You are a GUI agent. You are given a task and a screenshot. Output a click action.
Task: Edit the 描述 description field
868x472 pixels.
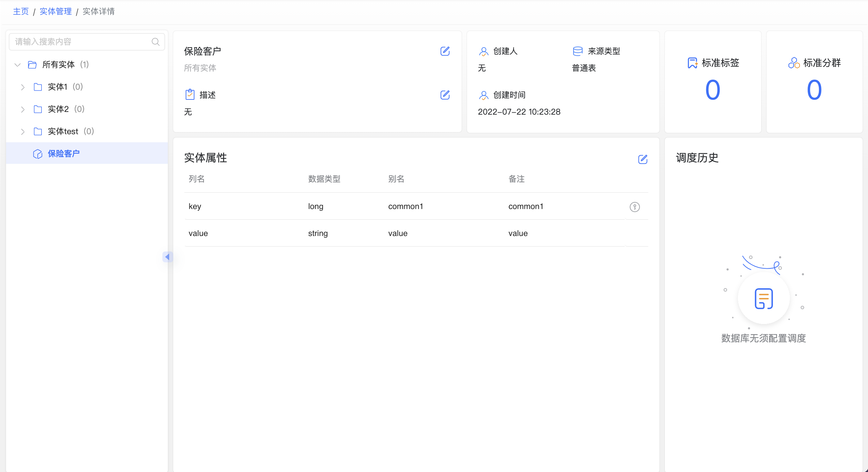pyautogui.click(x=445, y=95)
